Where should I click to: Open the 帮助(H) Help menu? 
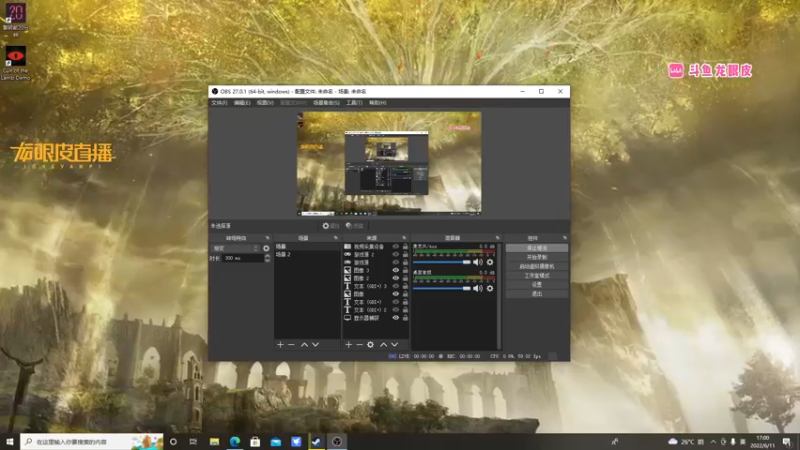coord(378,103)
